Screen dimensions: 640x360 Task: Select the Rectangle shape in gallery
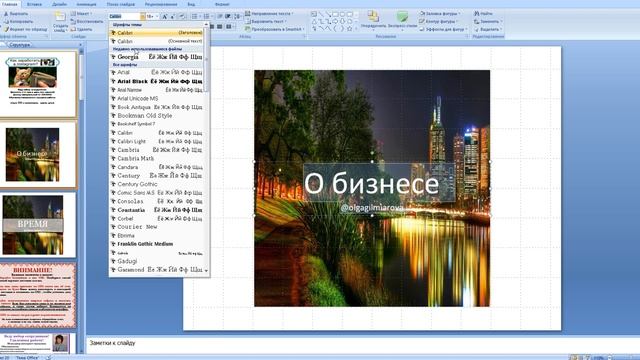(335, 14)
